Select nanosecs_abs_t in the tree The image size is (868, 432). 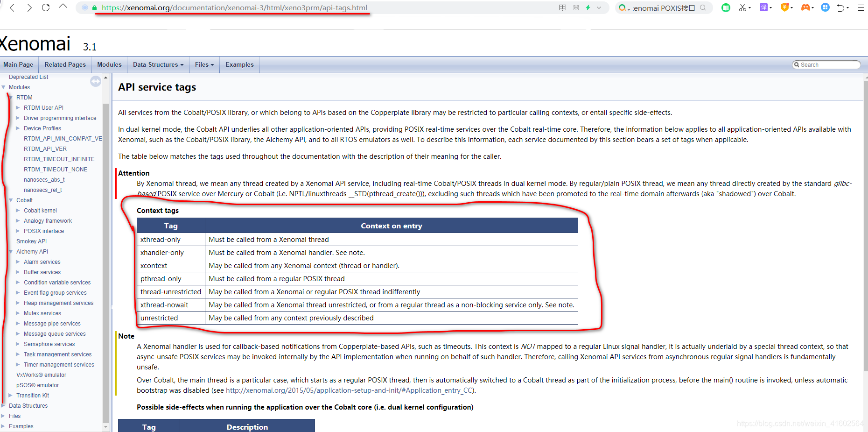(x=44, y=180)
